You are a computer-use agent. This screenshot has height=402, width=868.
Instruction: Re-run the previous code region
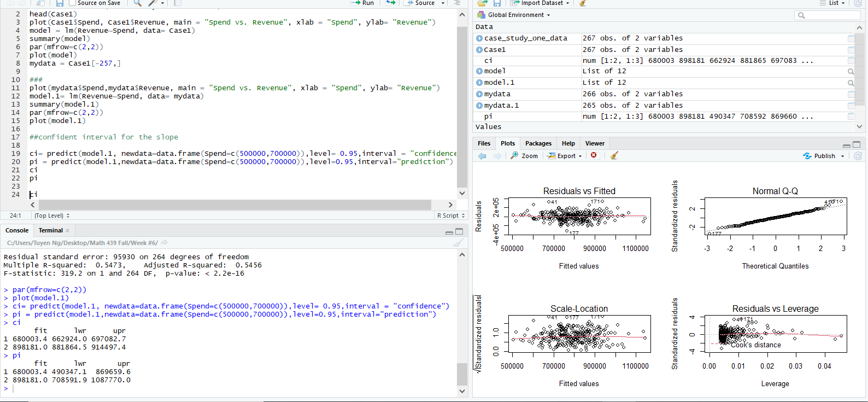click(x=390, y=3)
